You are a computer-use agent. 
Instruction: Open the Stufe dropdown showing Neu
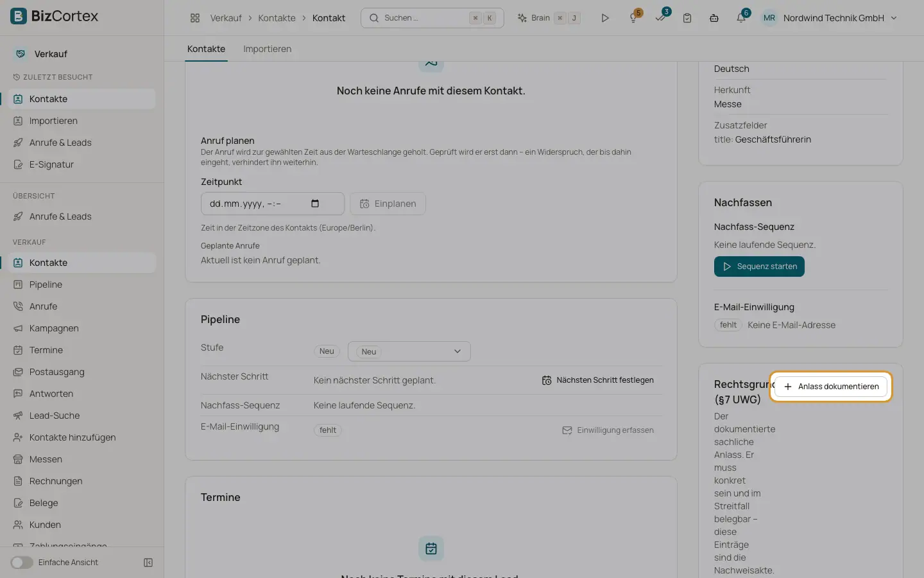pos(409,351)
